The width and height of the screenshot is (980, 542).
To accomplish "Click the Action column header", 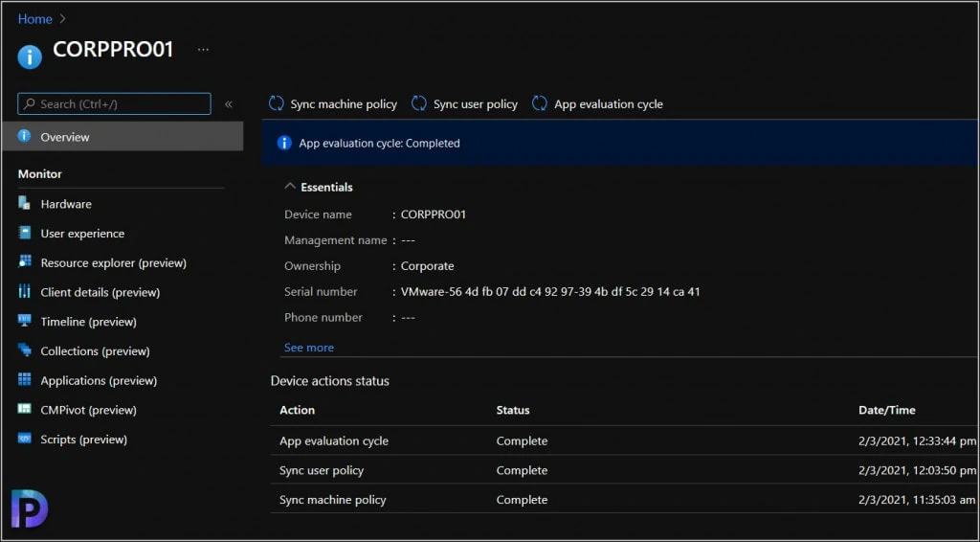I will coord(297,410).
